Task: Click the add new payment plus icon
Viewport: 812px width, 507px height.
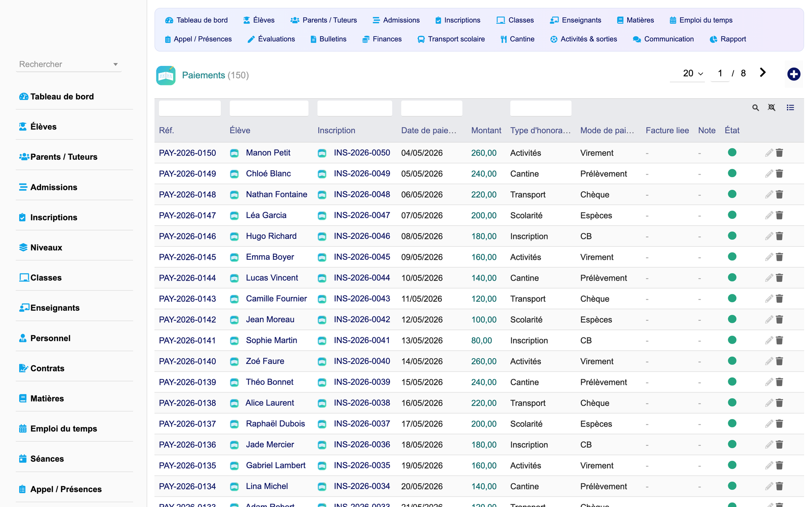Action: click(794, 74)
